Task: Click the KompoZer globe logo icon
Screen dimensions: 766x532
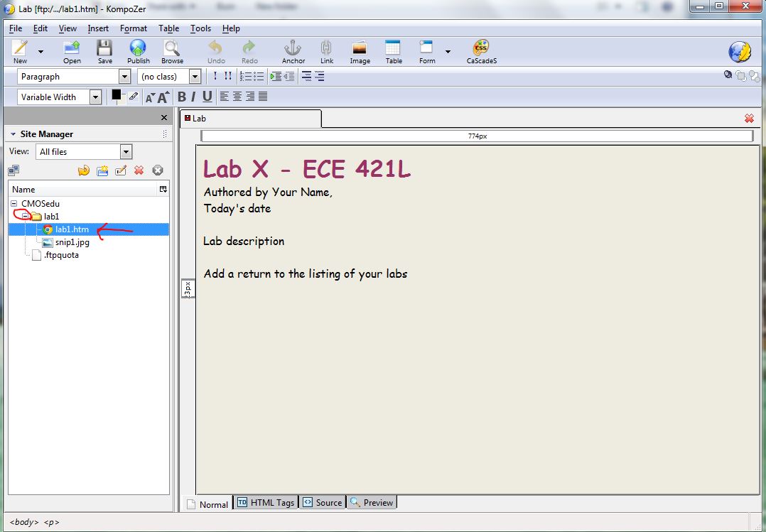Action: tap(740, 52)
